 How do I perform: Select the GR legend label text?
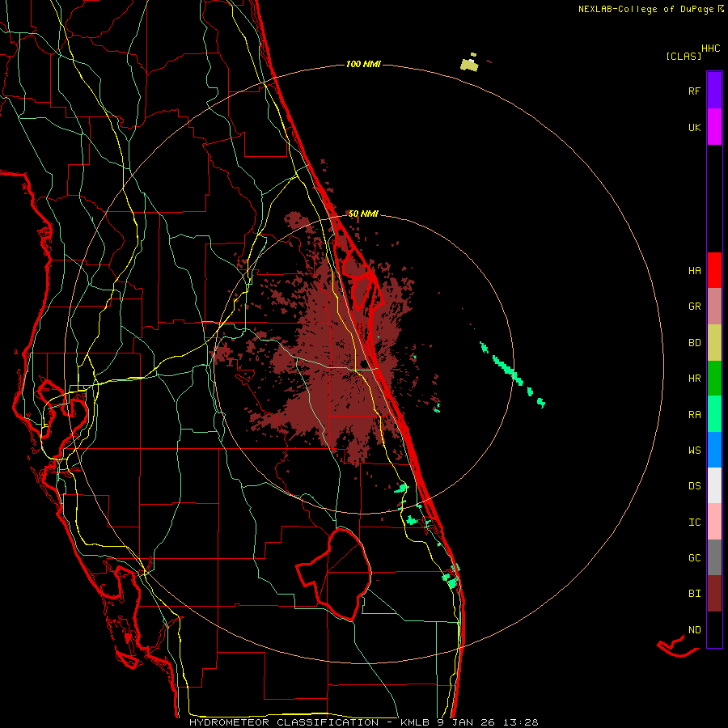click(x=694, y=307)
